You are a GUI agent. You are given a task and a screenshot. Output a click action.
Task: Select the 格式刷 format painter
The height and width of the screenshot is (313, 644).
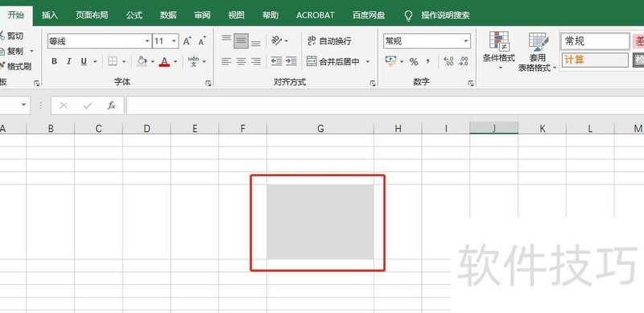point(15,66)
